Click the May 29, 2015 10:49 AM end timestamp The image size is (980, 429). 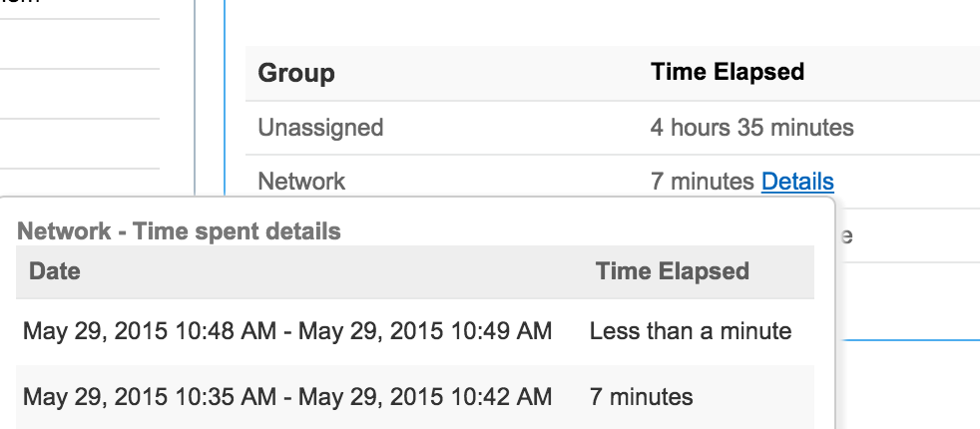pyautogui.click(x=424, y=331)
